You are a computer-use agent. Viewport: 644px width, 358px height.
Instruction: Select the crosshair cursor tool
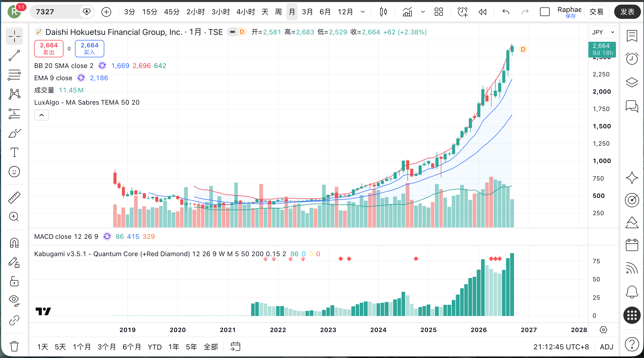pos(14,36)
